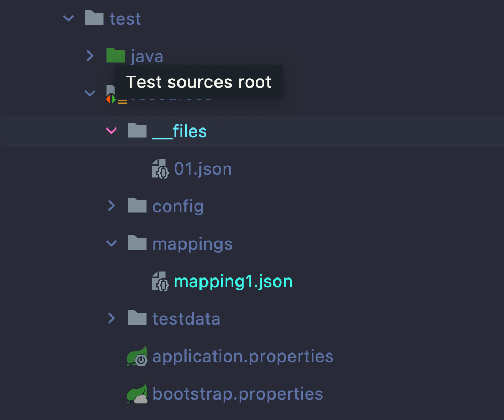This screenshot has width=504, height=420.
Task: Click the mapping1.json file icon
Action: [x=160, y=281]
